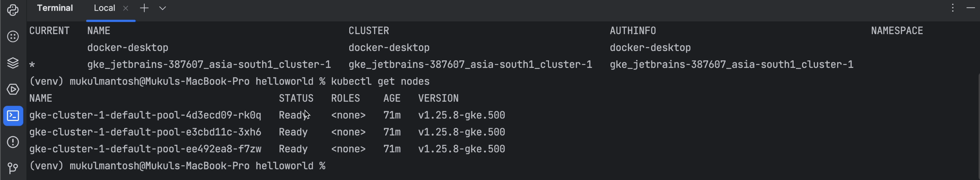Image resolution: width=980 pixels, height=180 pixels.
Task: Expand the terminal shell dropdown chevron
Action: [x=163, y=8]
